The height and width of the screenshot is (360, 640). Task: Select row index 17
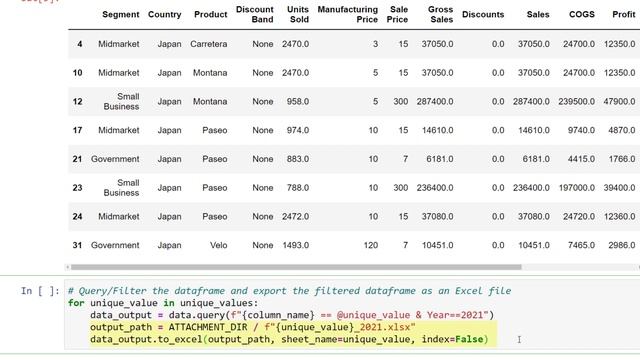click(78, 131)
